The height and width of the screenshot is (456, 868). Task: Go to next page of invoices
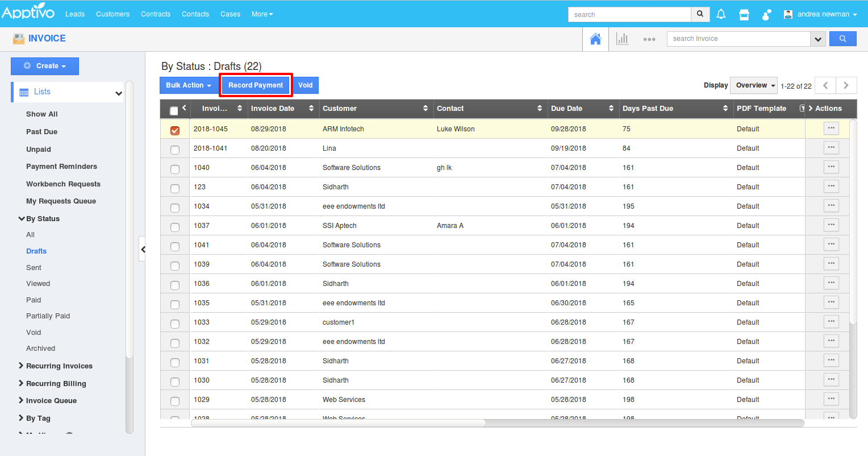(x=846, y=85)
